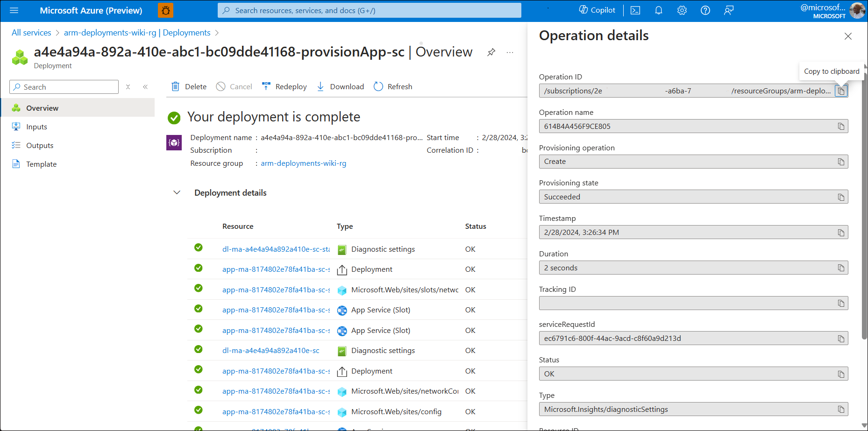Click the Cancel toolbar command

[234, 86]
